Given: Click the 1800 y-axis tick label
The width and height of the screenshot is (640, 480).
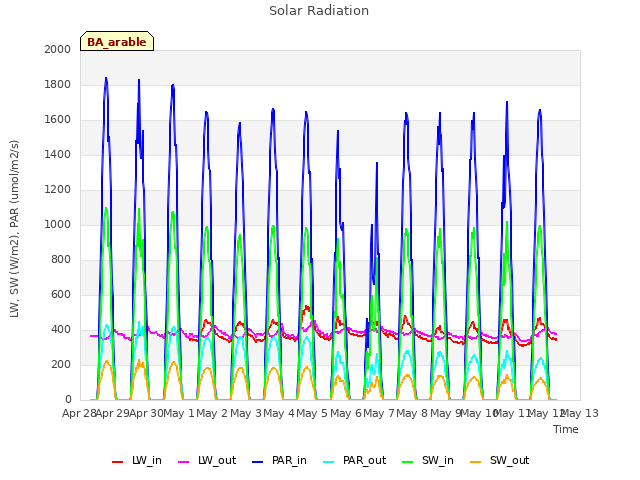Looking at the screenshot, I should tap(58, 84).
